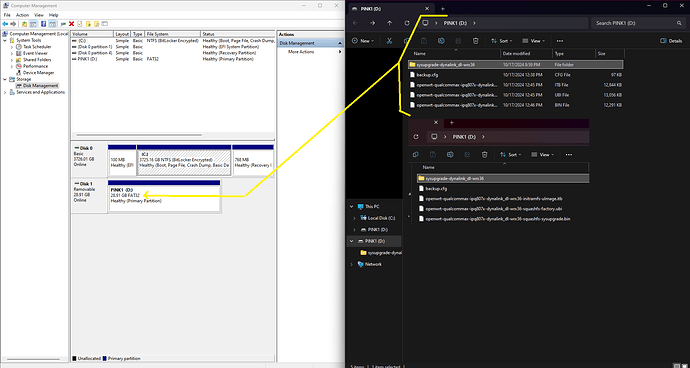
Task: Expand the Shared Folders node
Action: 12,60
